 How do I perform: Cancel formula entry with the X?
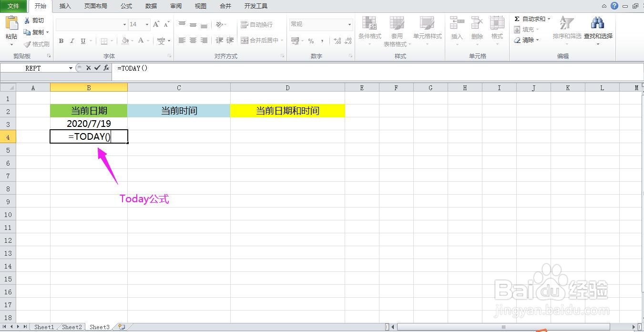88,68
